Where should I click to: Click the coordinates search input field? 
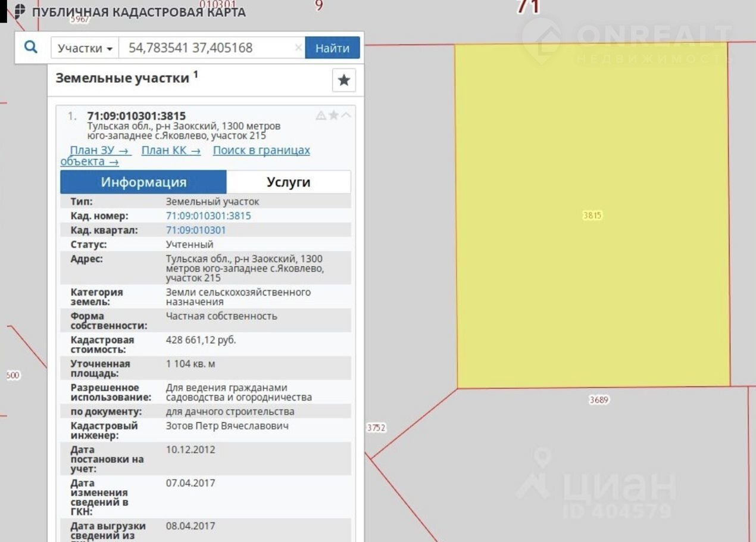tap(205, 48)
